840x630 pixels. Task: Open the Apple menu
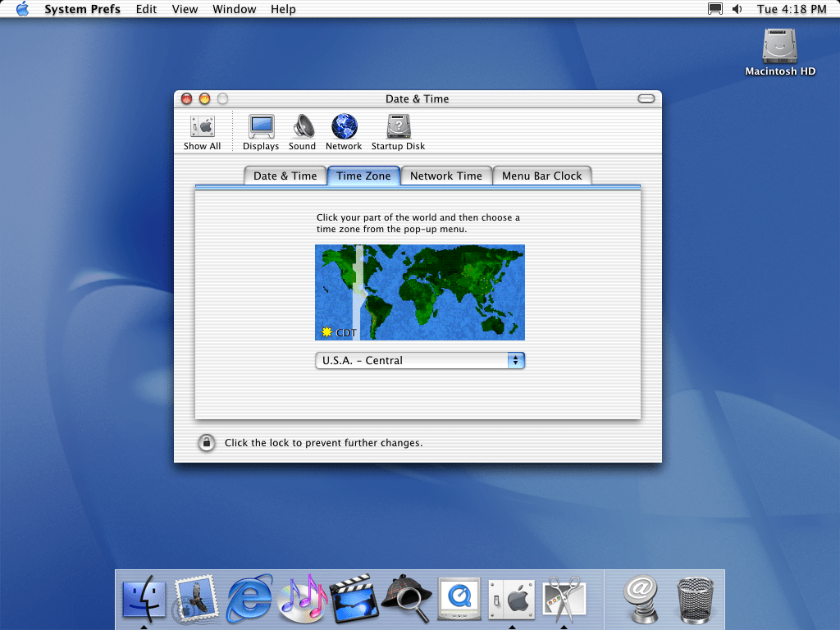(22, 9)
